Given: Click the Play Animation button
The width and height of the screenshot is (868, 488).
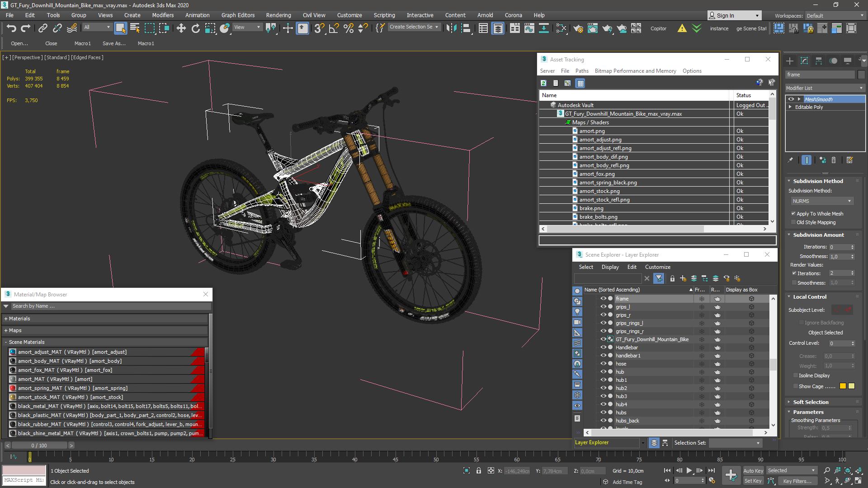Looking at the screenshot, I should coord(689,471).
